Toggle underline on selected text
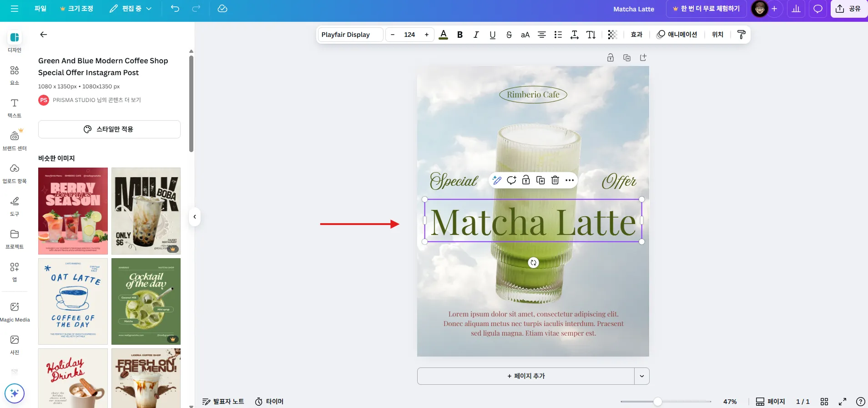The width and height of the screenshot is (868, 408). [492, 35]
